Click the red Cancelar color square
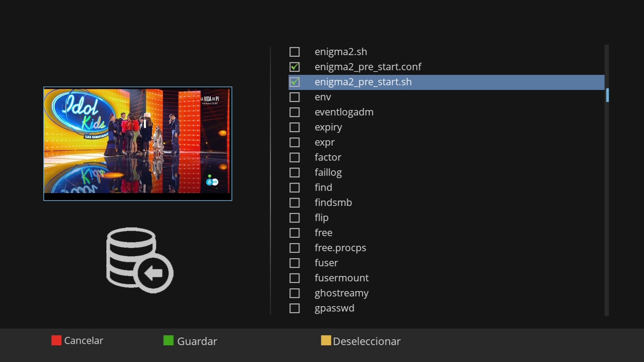644x362 pixels. pyautogui.click(x=56, y=340)
